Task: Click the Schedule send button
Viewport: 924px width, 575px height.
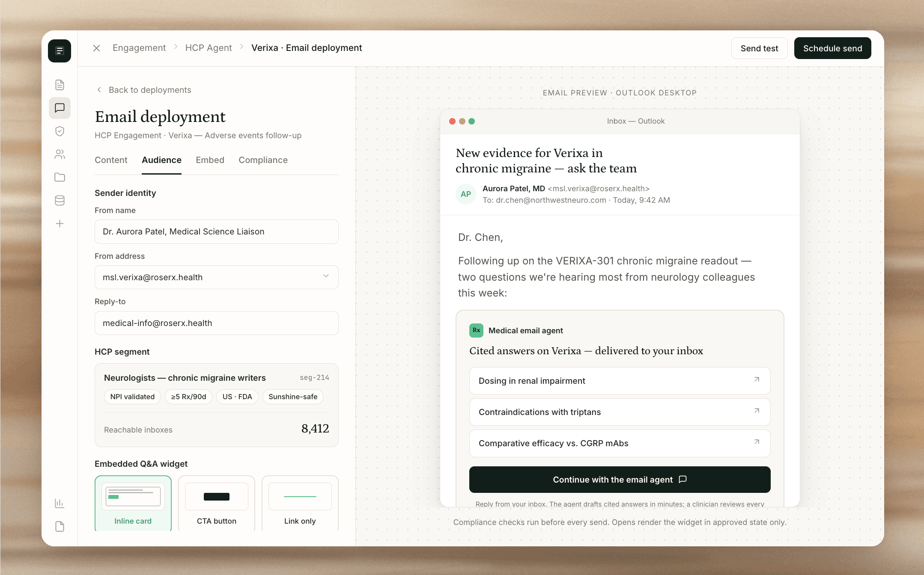Action: pyautogui.click(x=832, y=48)
